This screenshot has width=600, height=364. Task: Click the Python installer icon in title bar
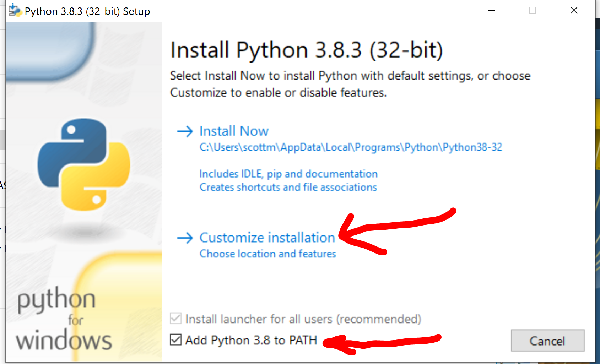tap(15, 11)
